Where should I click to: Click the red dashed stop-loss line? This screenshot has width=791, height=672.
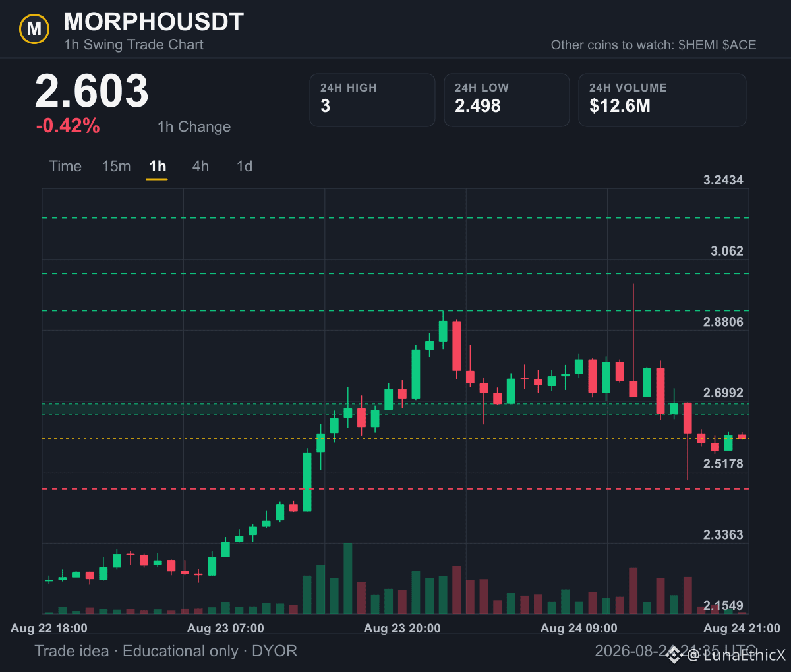(x=395, y=489)
